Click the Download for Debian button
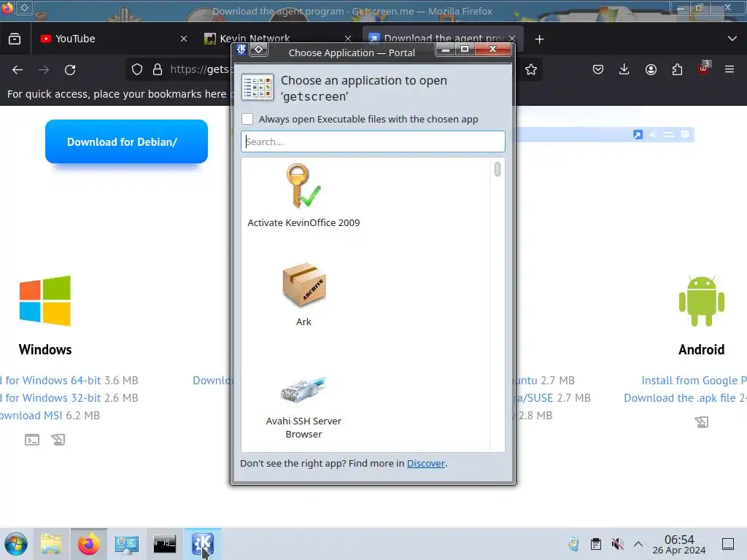Viewport: 747px width, 560px height. pos(126,141)
